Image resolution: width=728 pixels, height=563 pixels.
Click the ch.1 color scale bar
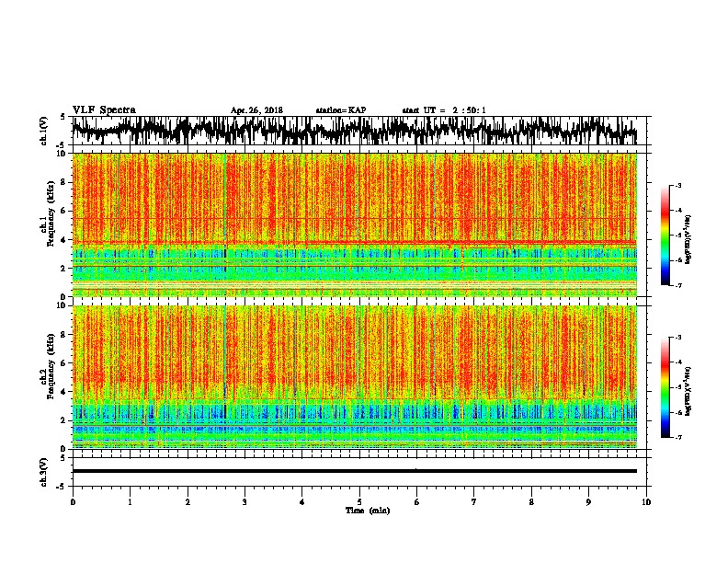point(665,236)
